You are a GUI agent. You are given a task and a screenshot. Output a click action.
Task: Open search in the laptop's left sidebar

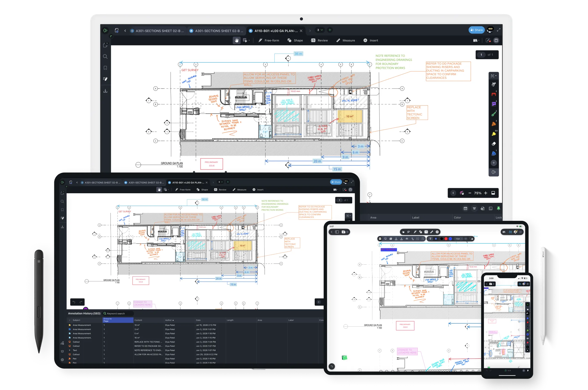coord(105,57)
